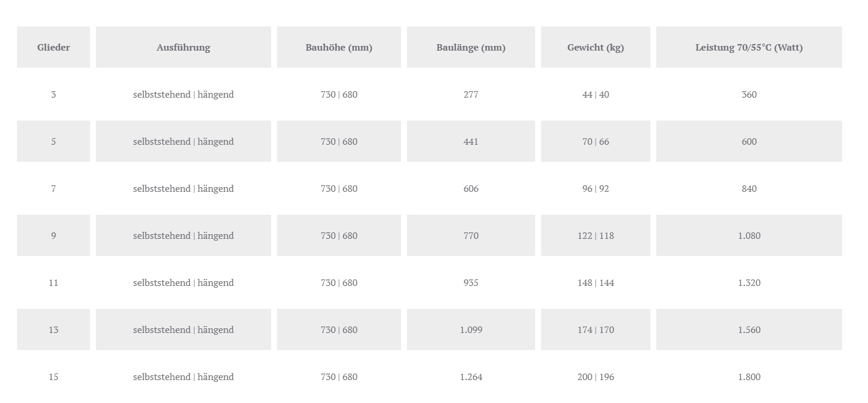Screen dimensions: 868x403
Task: Click the Glieder cell showing 15
Action: click(x=54, y=377)
